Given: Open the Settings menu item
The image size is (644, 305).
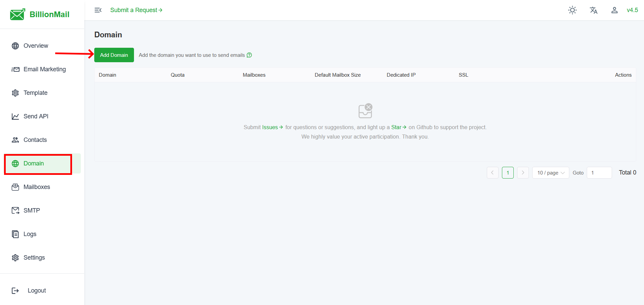Looking at the screenshot, I should (34, 258).
